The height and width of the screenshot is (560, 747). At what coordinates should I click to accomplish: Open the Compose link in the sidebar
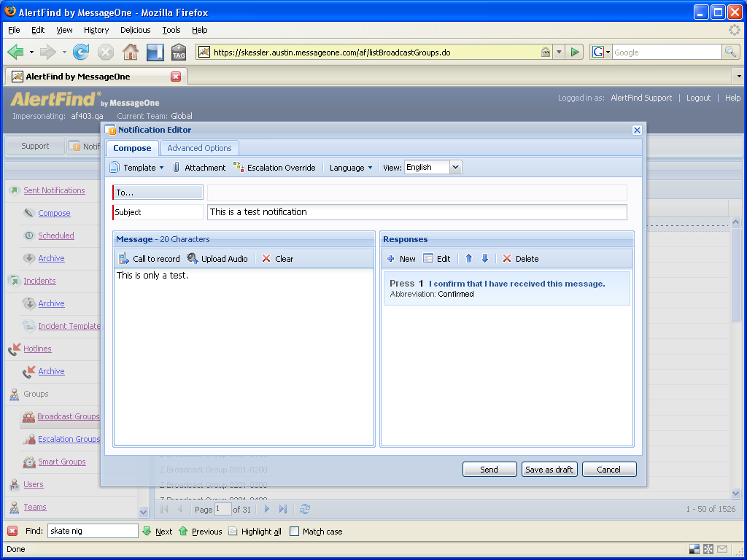(54, 213)
